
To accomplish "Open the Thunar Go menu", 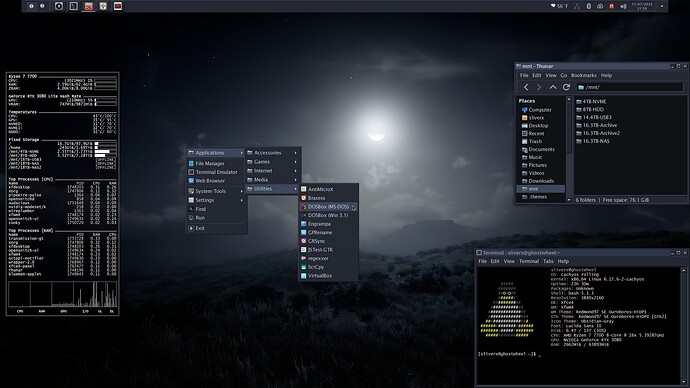I will [x=564, y=75].
